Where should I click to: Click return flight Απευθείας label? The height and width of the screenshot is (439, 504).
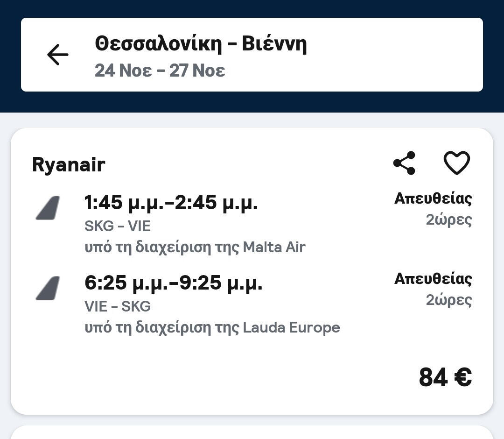(x=433, y=279)
